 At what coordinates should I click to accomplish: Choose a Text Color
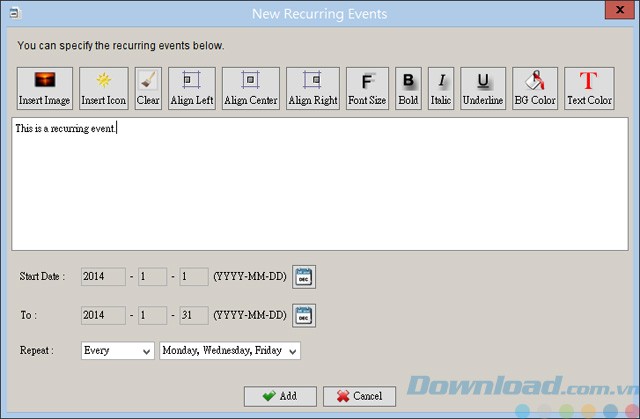point(589,88)
